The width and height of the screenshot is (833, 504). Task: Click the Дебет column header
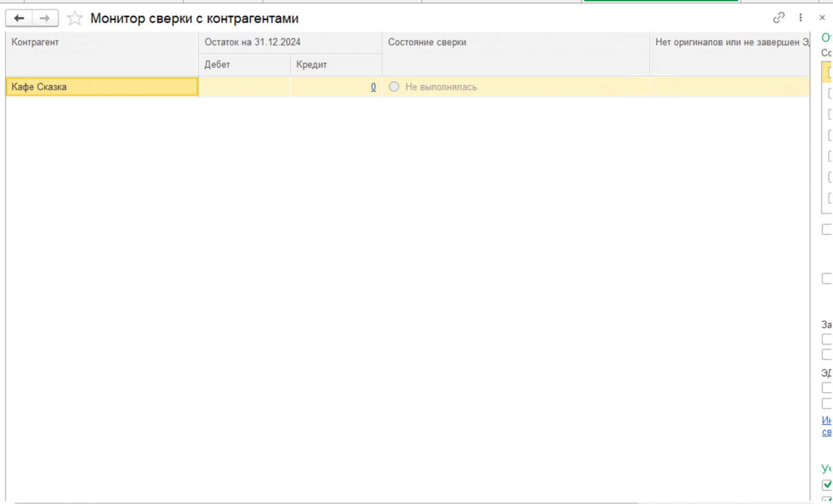244,65
